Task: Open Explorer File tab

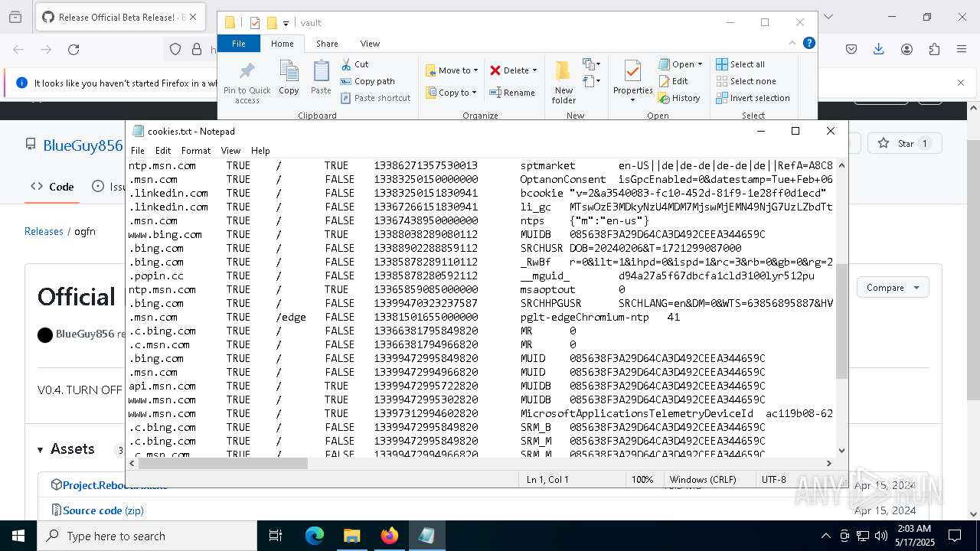Action: click(x=239, y=44)
